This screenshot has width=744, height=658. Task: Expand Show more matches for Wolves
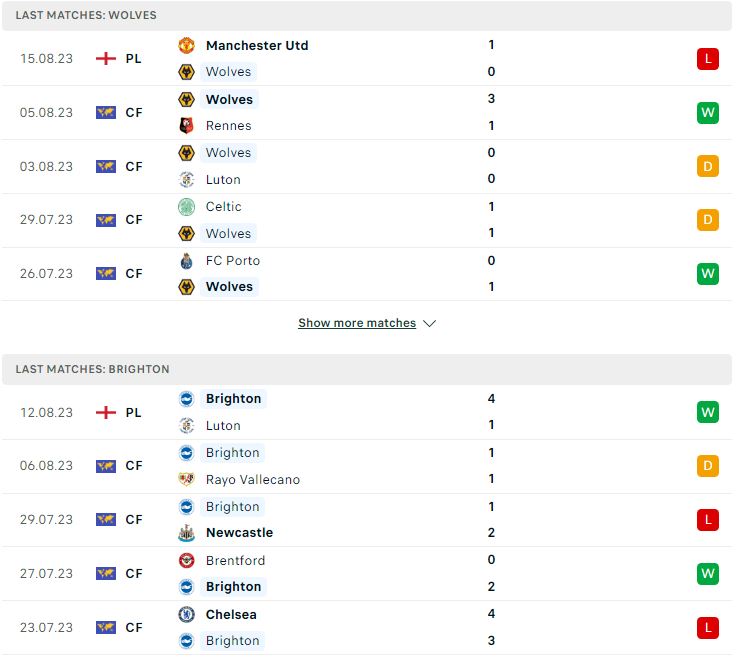tap(357, 323)
